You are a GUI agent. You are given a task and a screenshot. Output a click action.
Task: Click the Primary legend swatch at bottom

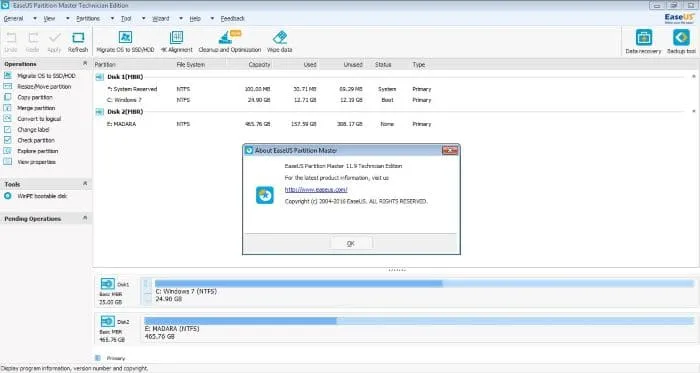coord(98,358)
